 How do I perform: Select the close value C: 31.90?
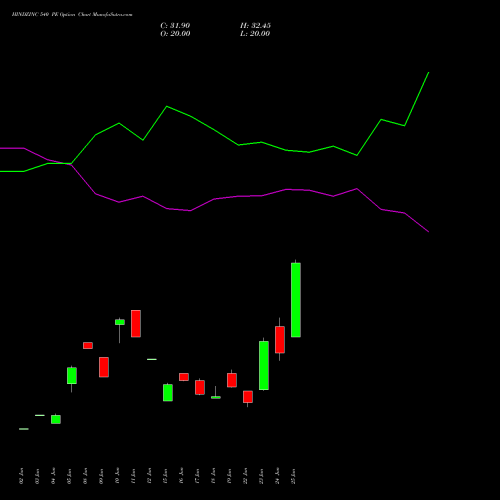click(175, 26)
